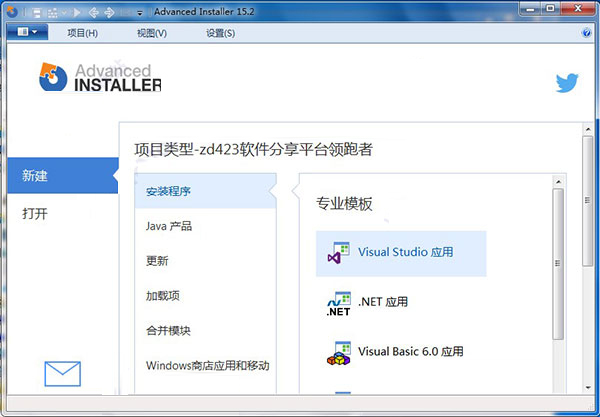
Task: Click the Save icon in quick access toolbar
Action: coord(37,13)
